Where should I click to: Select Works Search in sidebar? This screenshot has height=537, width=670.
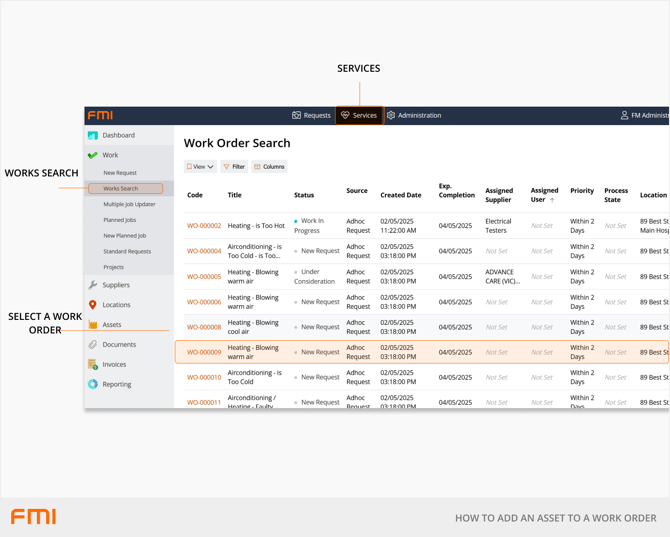coord(126,188)
